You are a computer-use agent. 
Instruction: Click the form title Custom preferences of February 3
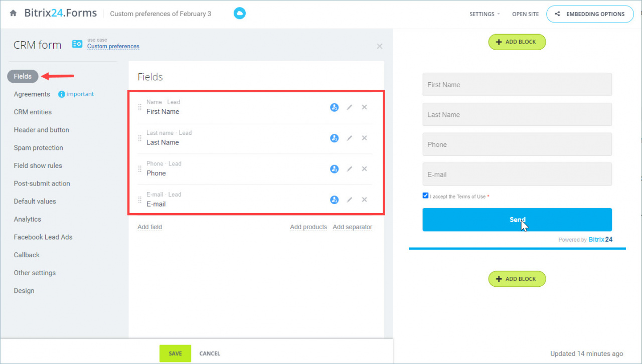pyautogui.click(x=160, y=14)
